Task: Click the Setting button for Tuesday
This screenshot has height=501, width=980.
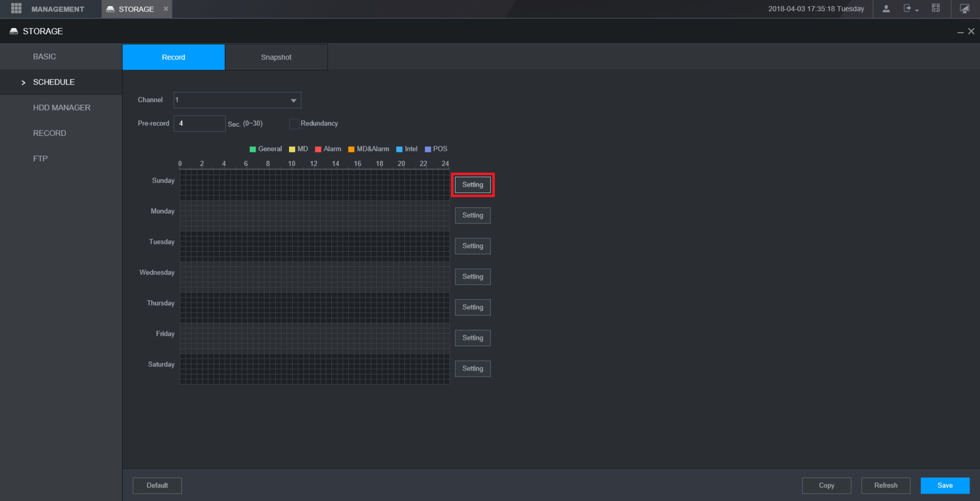Action: coord(473,246)
